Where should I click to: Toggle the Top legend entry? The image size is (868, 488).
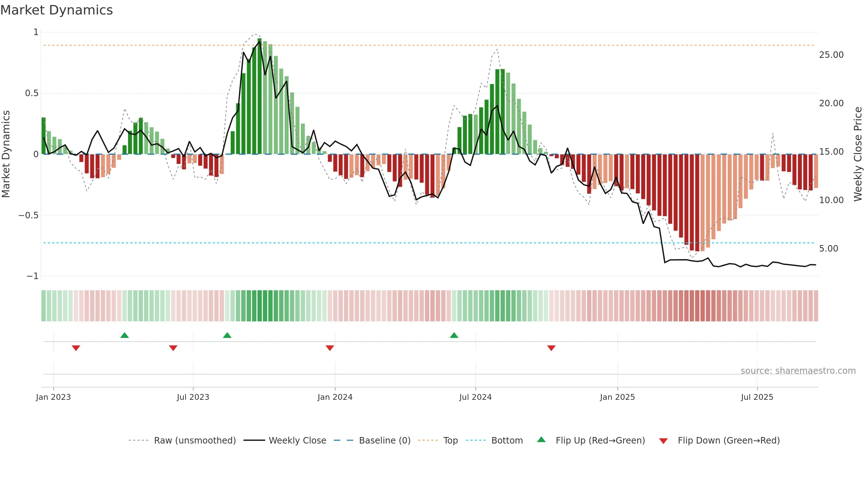[x=438, y=440]
